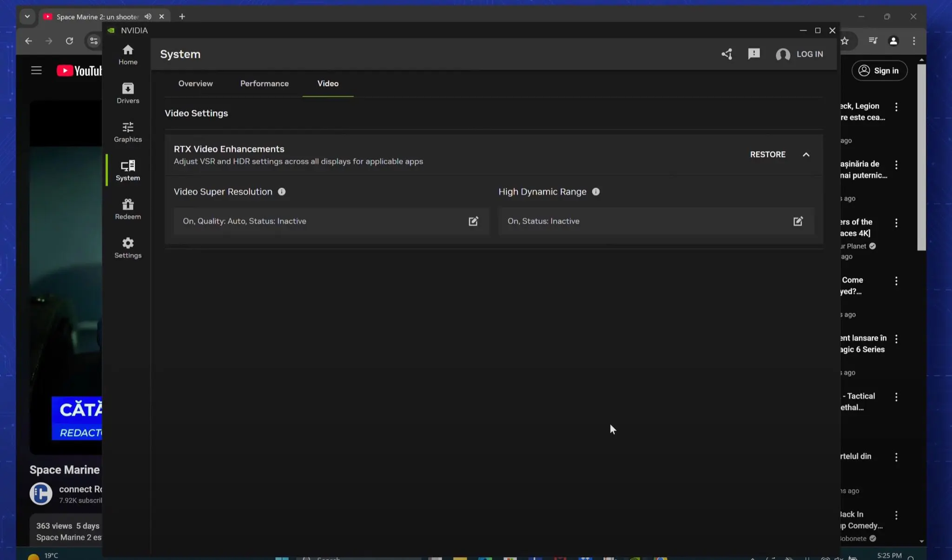This screenshot has height=560, width=952.
Task: Click the user avatar icon beside LOG IN
Action: click(783, 55)
